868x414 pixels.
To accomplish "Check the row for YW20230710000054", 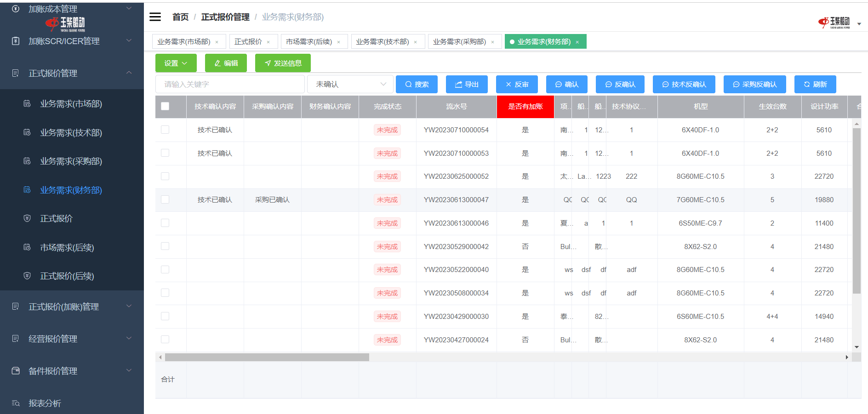I will pos(165,130).
